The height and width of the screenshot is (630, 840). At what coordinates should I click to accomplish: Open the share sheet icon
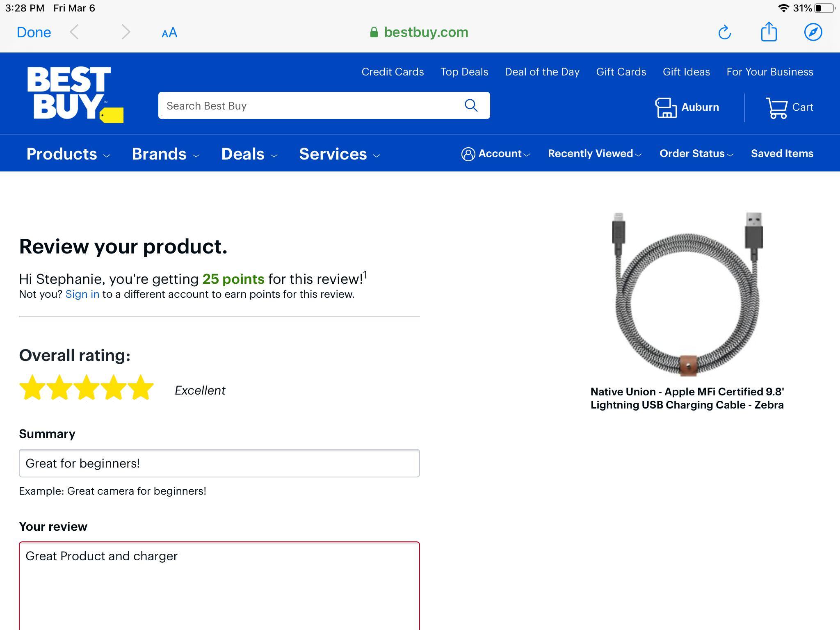pyautogui.click(x=769, y=32)
